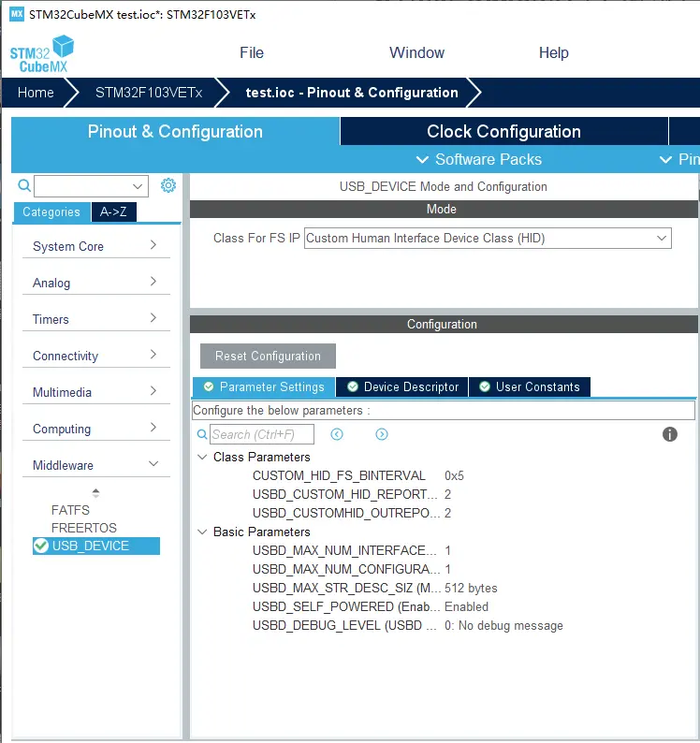This screenshot has height=743, width=700.
Task: Click the parameter Search (Ctrl+F) field
Action: [x=262, y=434]
